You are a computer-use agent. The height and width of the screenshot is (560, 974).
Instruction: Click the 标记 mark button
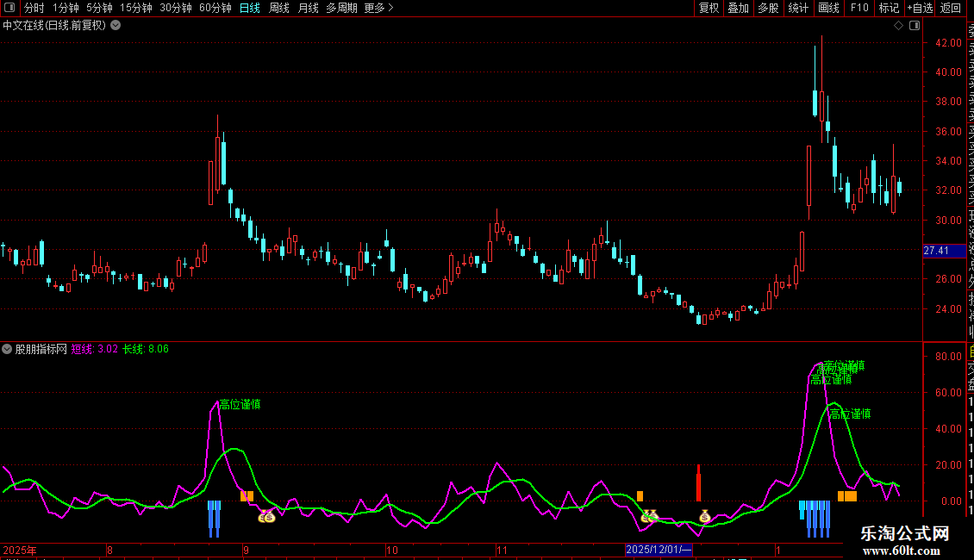point(889,8)
